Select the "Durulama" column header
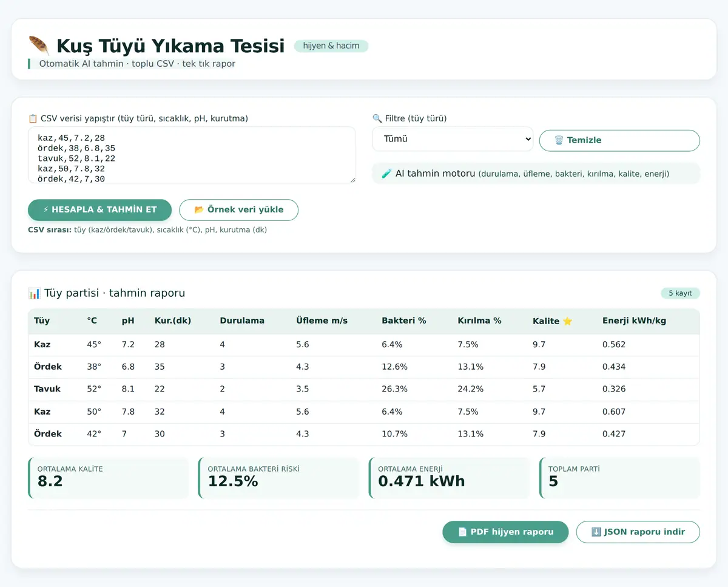This screenshot has width=728, height=587. click(x=242, y=321)
